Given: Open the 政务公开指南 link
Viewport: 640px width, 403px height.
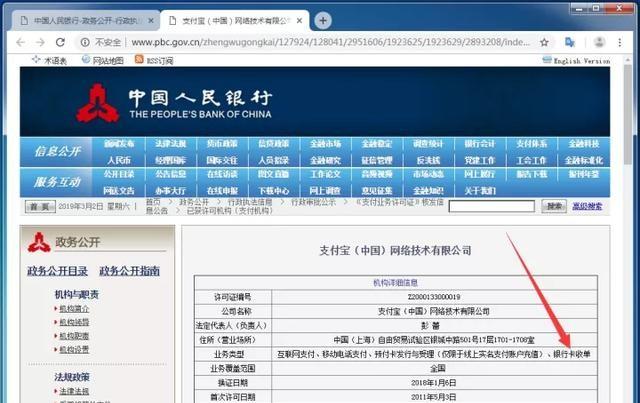Looking at the screenshot, I should pos(129,271).
